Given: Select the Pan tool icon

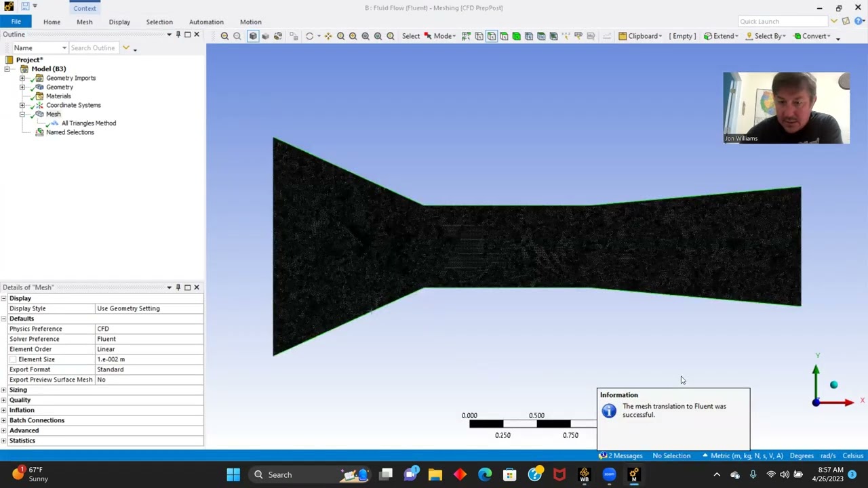Looking at the screenshot, I should (x=328, y=36).
